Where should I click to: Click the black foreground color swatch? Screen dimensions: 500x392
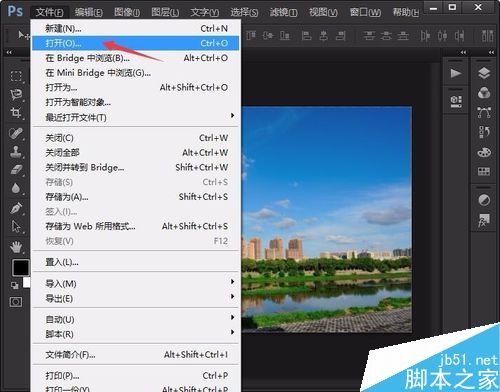click(20, 267)
